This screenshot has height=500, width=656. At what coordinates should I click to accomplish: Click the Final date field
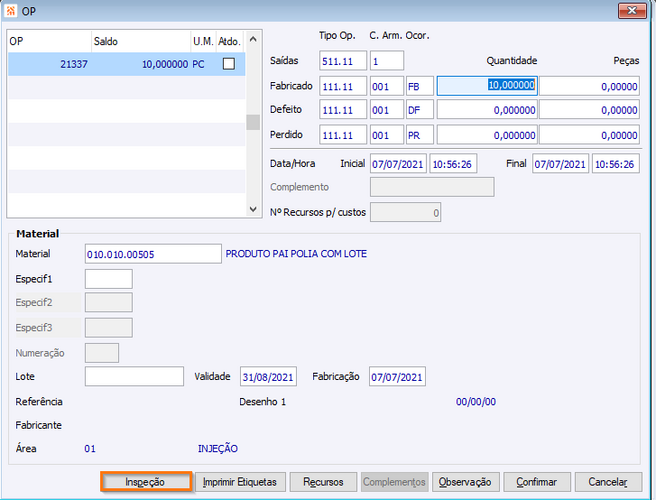[x=561, y=164]
